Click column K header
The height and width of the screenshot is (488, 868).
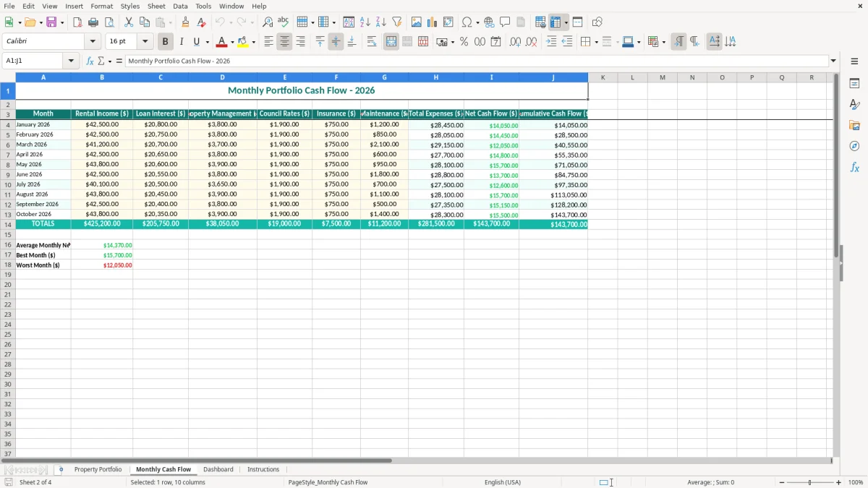[603, 77]
